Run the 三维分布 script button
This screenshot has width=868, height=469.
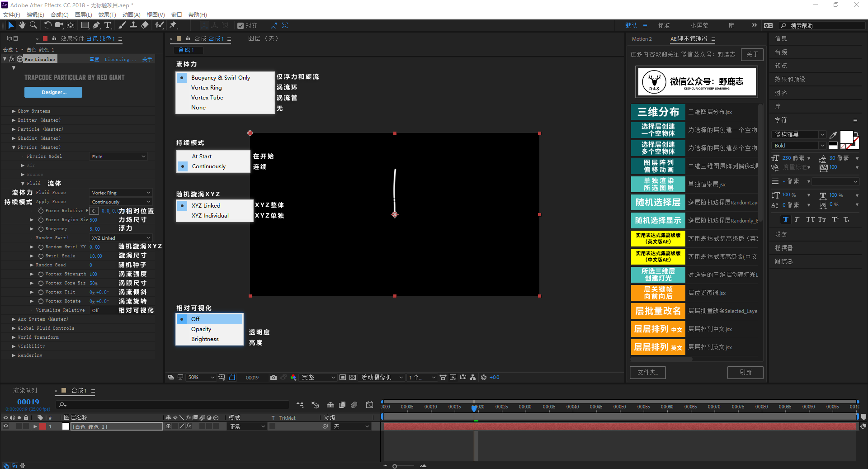(658, 112)
